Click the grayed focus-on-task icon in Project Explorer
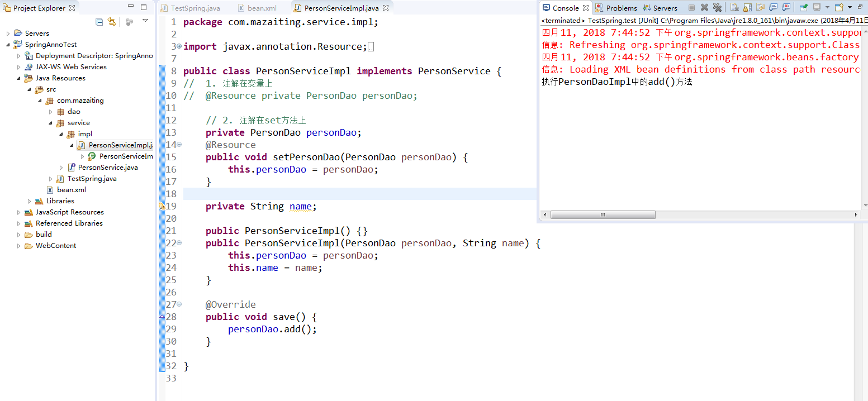 coord(129,22)
